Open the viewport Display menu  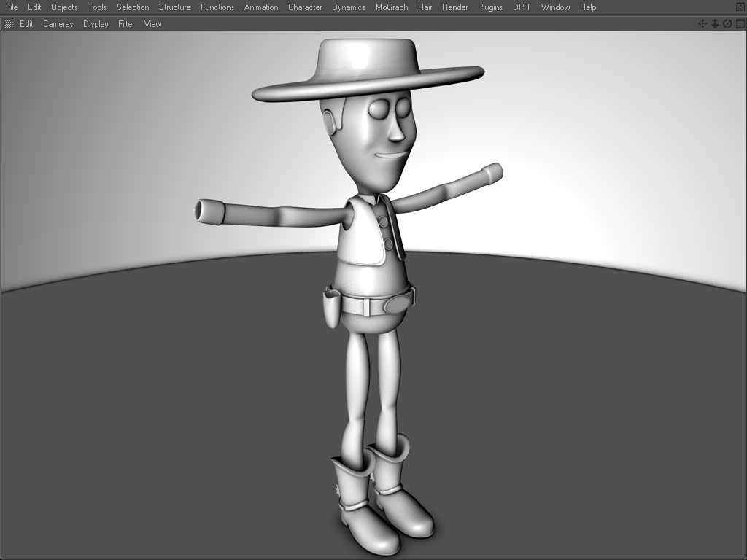point(96,24)
